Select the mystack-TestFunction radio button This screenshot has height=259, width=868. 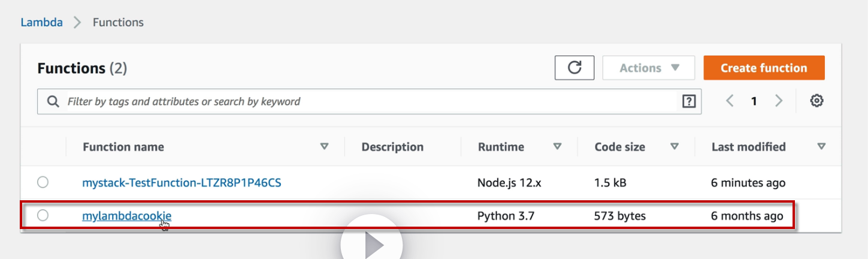tap(43, 182)
